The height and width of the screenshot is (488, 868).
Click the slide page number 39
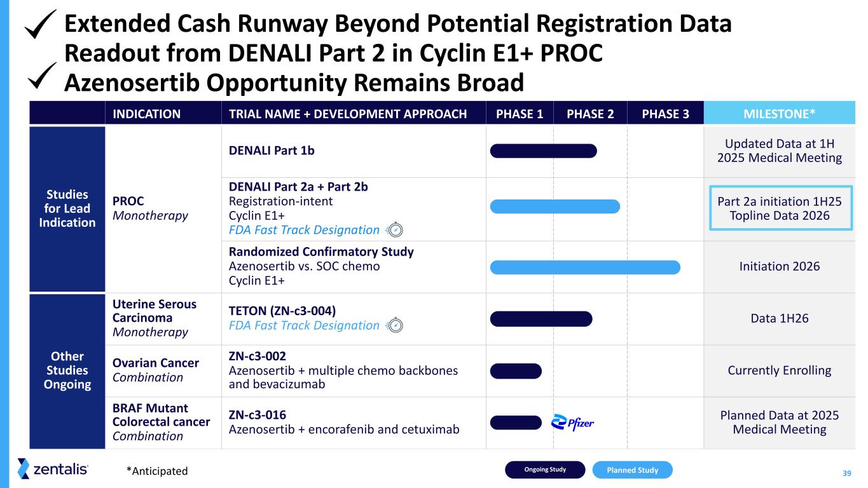846,473
